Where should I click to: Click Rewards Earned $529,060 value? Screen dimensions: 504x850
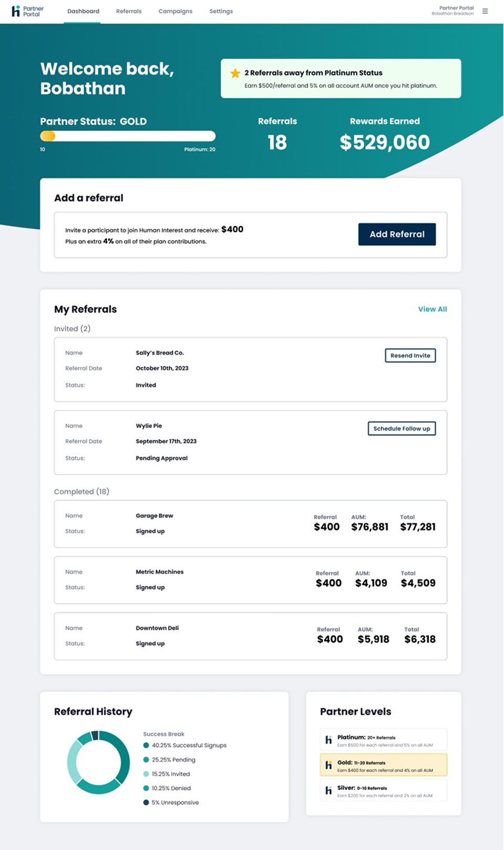click(x=385, y=142)
